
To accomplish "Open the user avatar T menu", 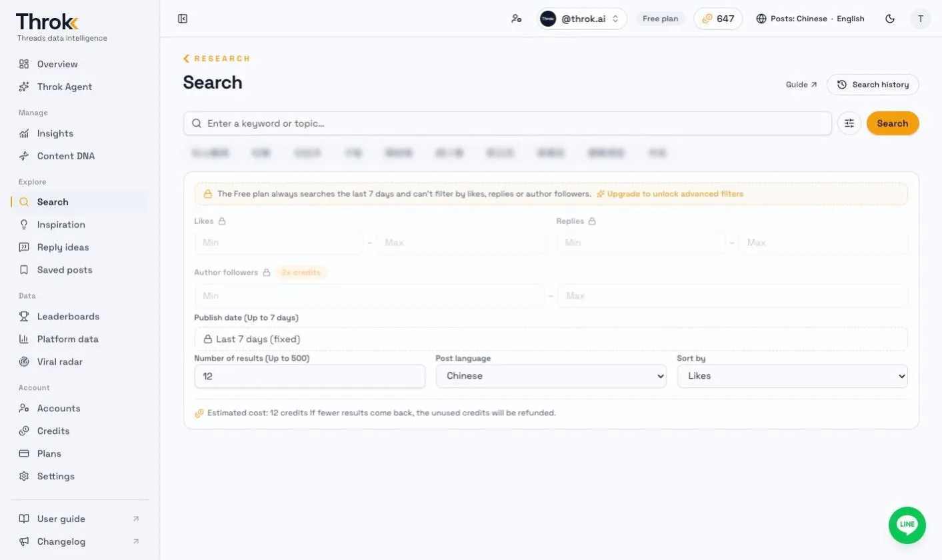I will (x=921, y=19).
